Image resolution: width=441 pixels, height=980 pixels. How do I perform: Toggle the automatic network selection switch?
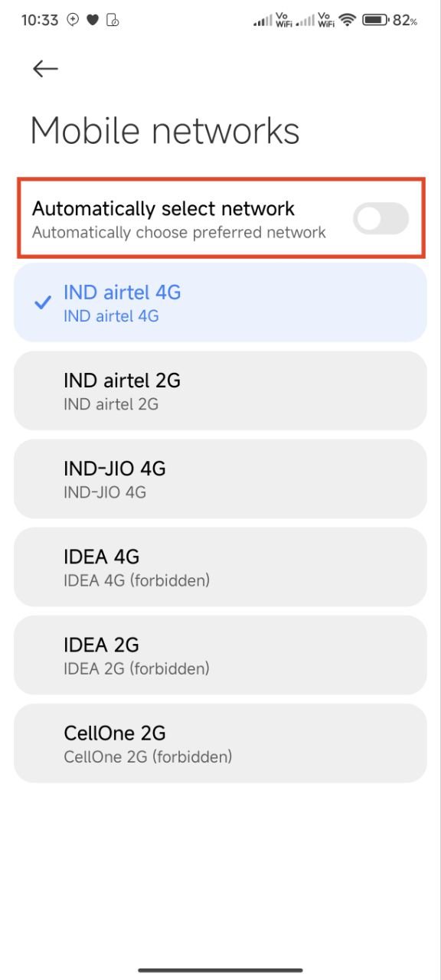click(381, 218)
